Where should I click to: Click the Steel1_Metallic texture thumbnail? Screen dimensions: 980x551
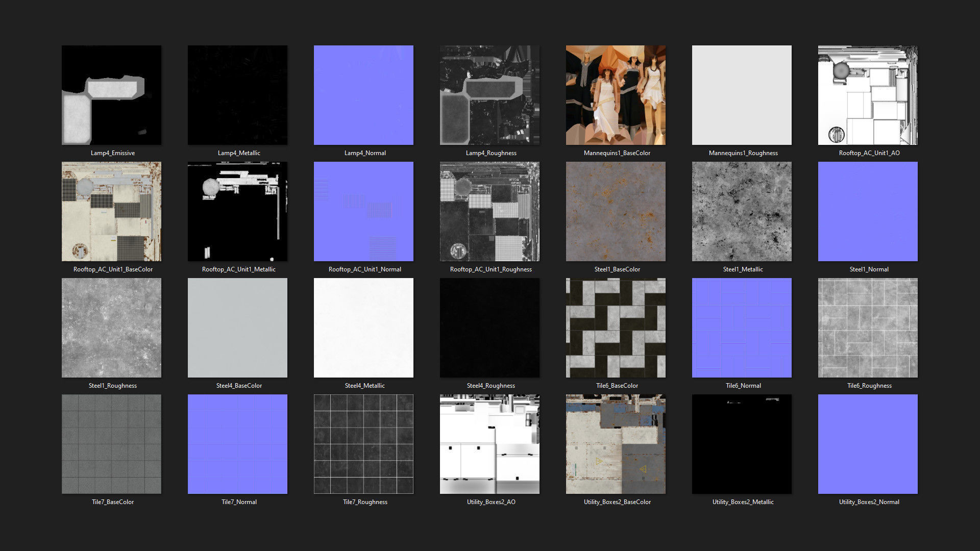click(742, 211)
